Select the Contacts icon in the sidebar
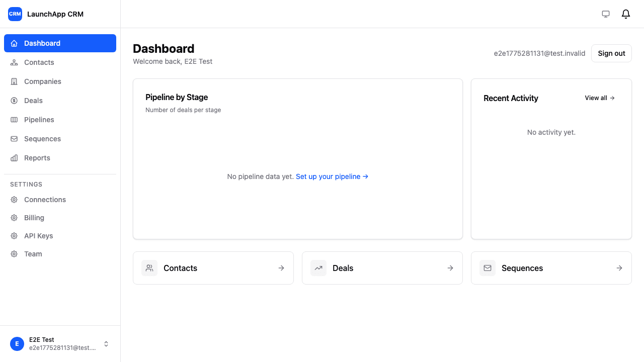Screen dimensions: 644x362 (14, 62)
